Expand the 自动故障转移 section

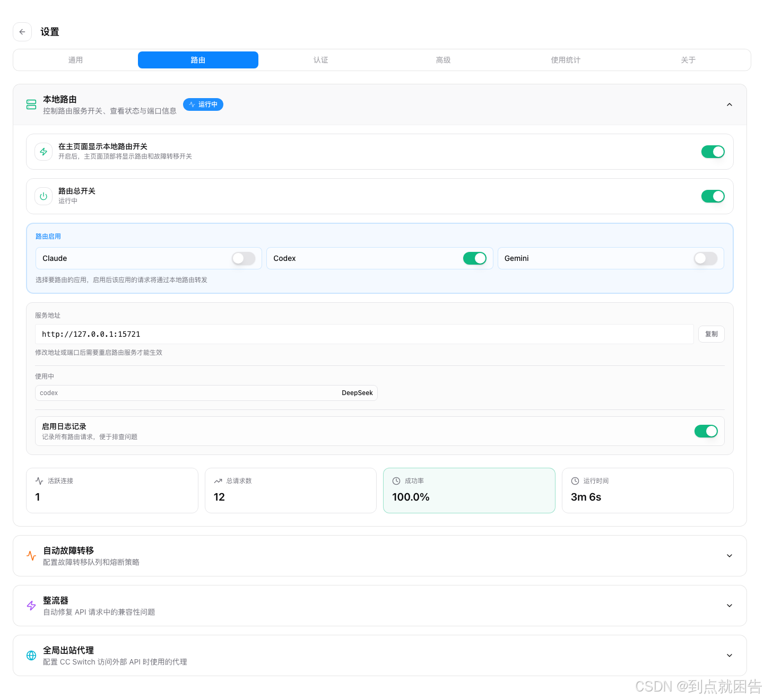coord(730,556)
